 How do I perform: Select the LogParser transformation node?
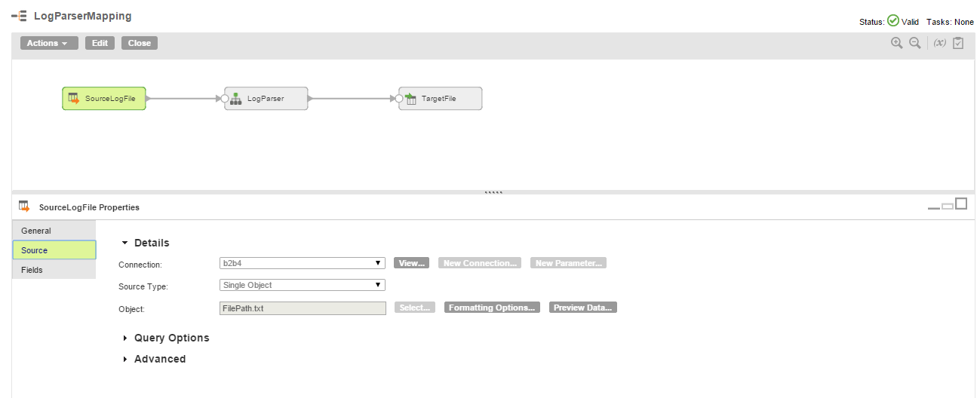click(266, 98)
